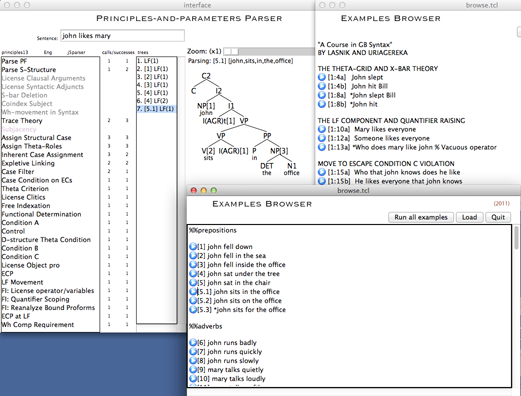Run the blue icon for [6] john runs badly
This screenshot has width=521, height=396.
pos(193,342)
